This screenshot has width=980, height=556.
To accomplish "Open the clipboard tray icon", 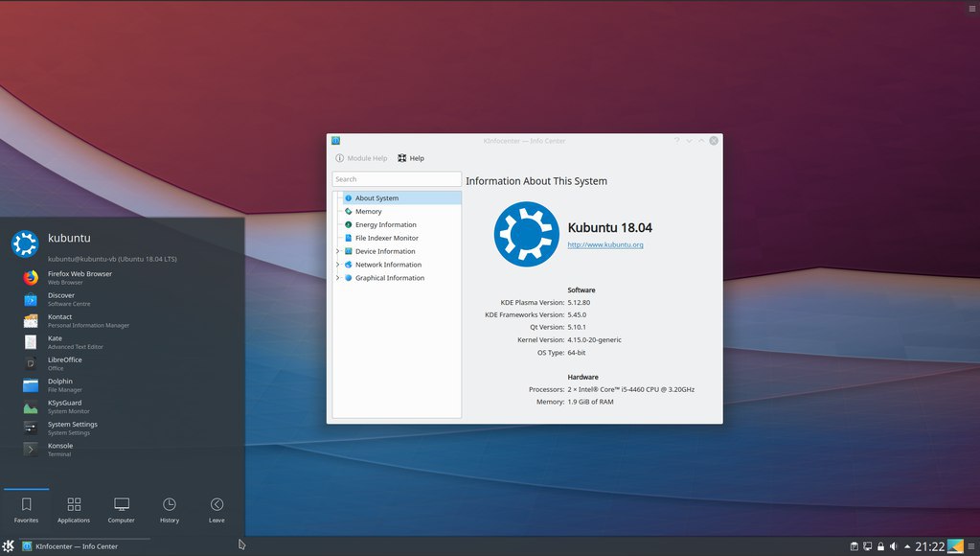I will (854, 546).
